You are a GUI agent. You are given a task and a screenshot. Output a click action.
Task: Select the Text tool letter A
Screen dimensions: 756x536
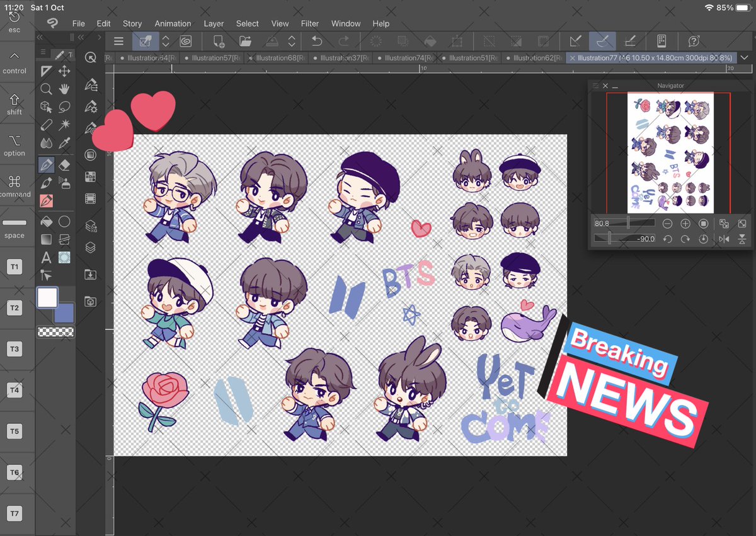[46, 257]
